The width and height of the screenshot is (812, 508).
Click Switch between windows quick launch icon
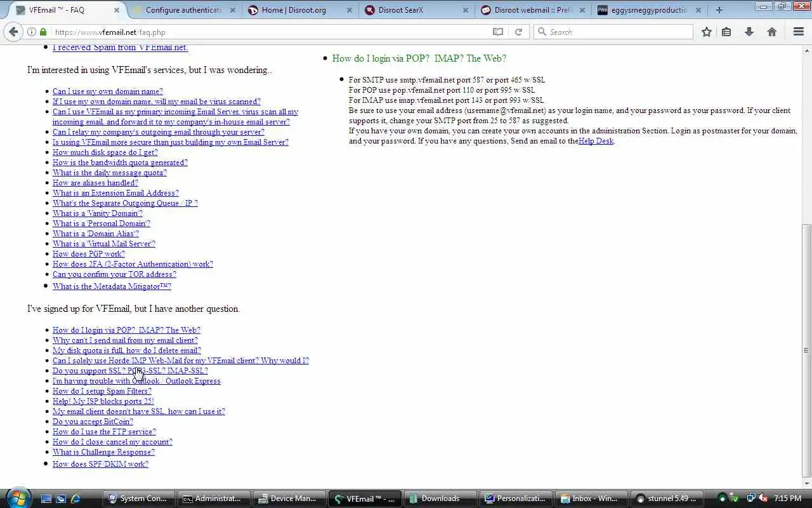[61, 498]
